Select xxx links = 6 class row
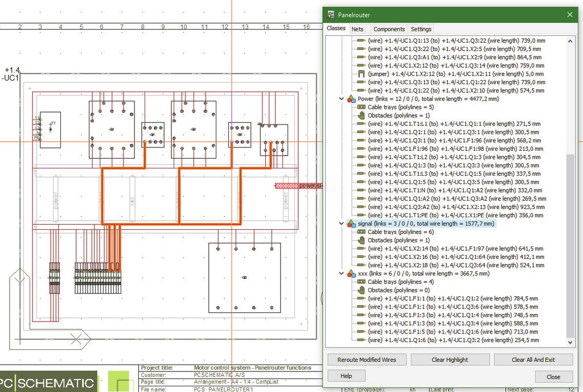The image size is (583, 392). [424, 274]
